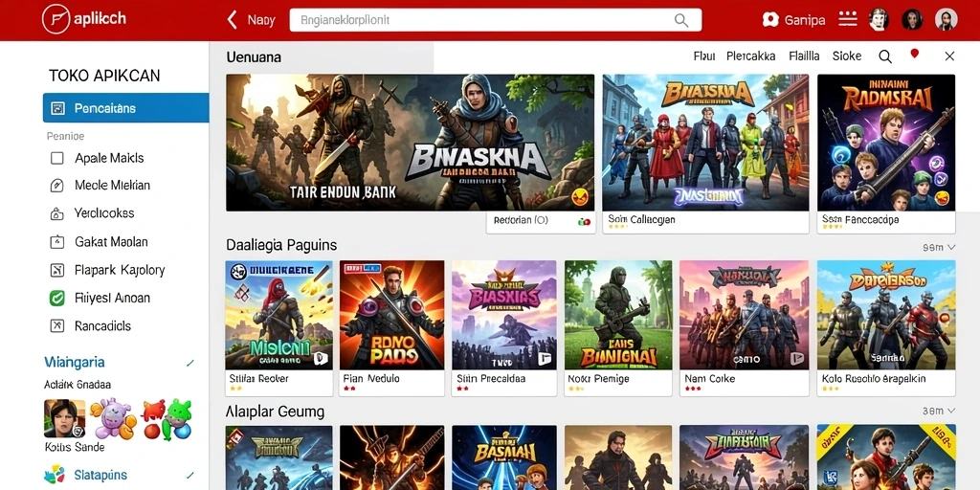
Task: Click the search magnifier in the top search field
Action: click(681, 20)
